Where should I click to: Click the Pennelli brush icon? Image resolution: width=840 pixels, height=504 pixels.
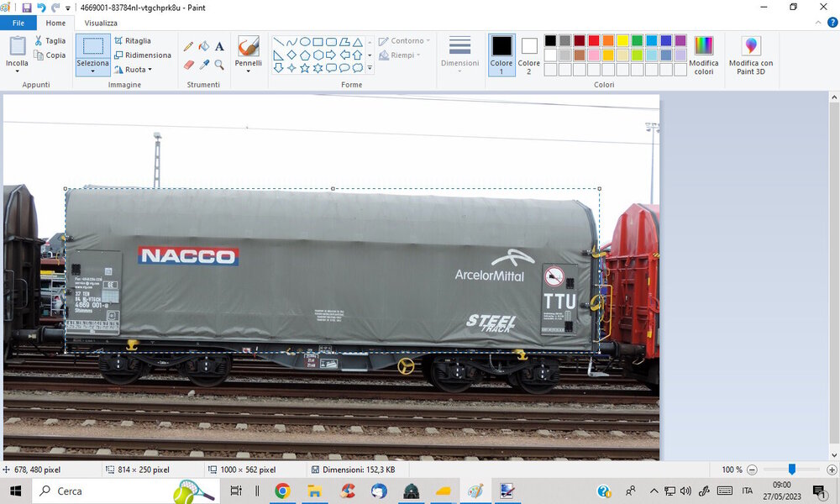click(249, 46)
